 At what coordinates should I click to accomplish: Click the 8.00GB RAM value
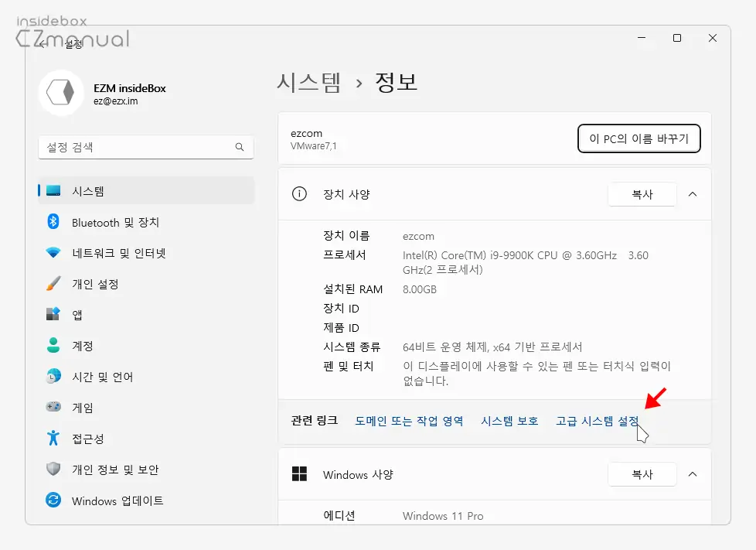420,289
